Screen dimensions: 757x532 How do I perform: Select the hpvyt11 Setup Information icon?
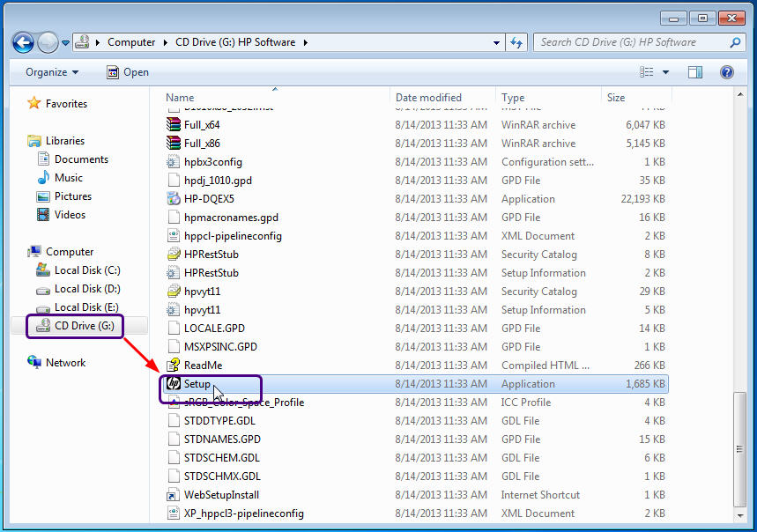174,310
